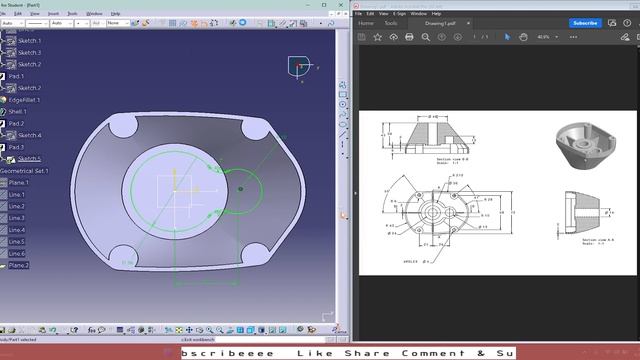Viewport: 640px width, 360px height.
Task: Open CATIA Help menu
Action: (x=116, y=14)
